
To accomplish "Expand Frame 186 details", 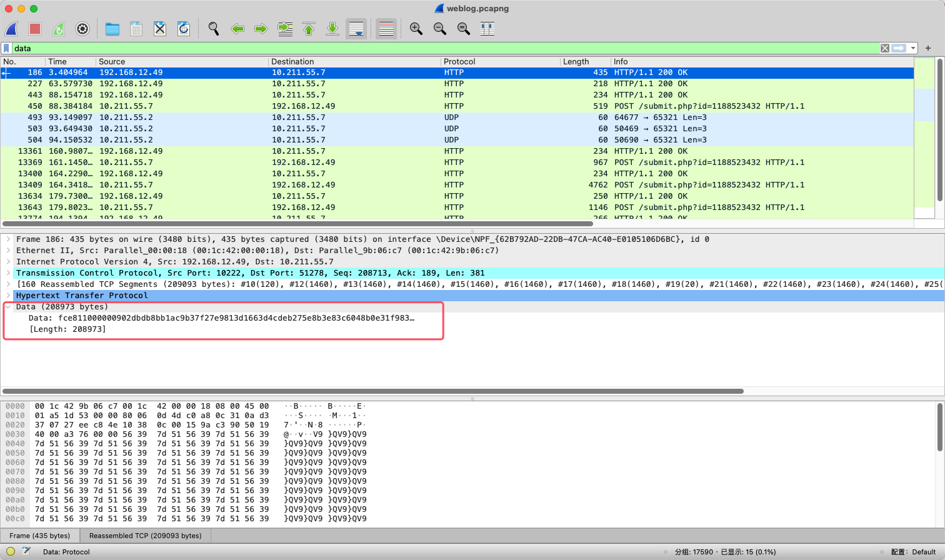I will click(x=8, y=239).
